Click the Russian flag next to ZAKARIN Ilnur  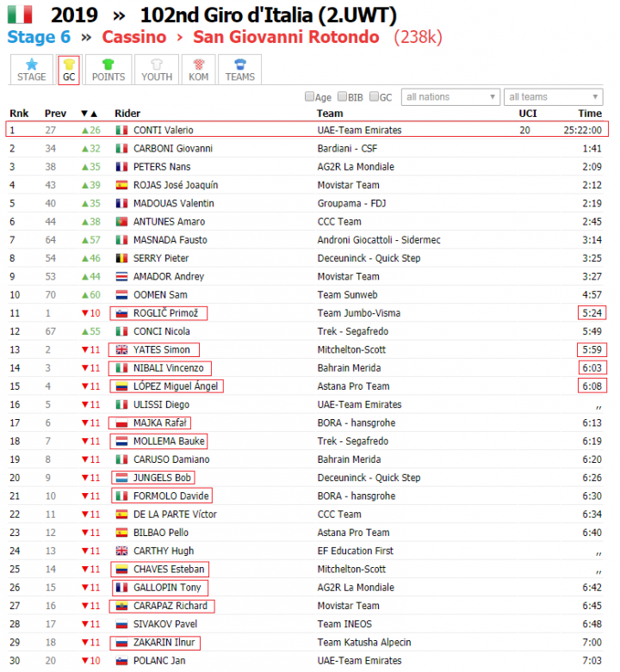[x=121, y=643]
